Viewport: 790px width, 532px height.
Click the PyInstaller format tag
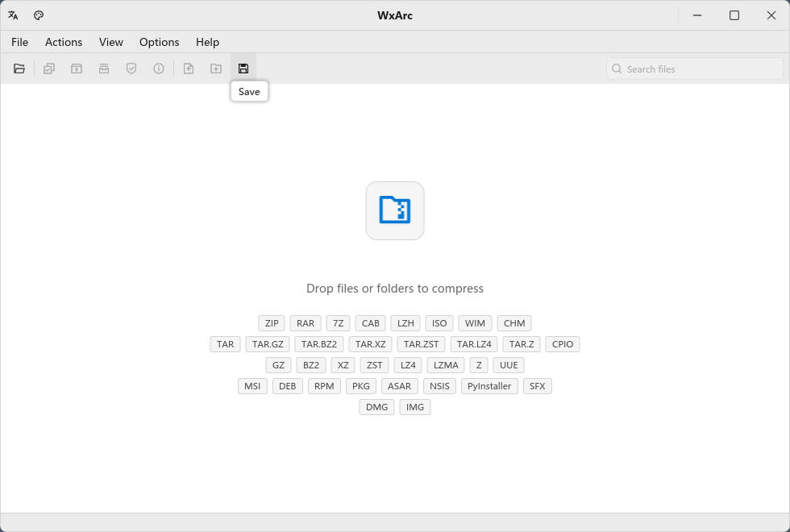tap(489, 386)
